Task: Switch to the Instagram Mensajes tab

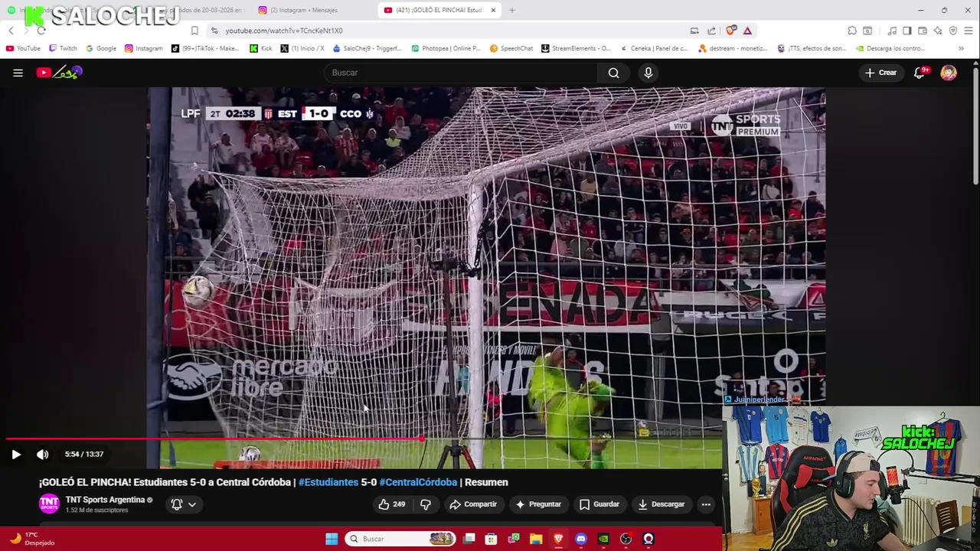Action: pos(304,10)
